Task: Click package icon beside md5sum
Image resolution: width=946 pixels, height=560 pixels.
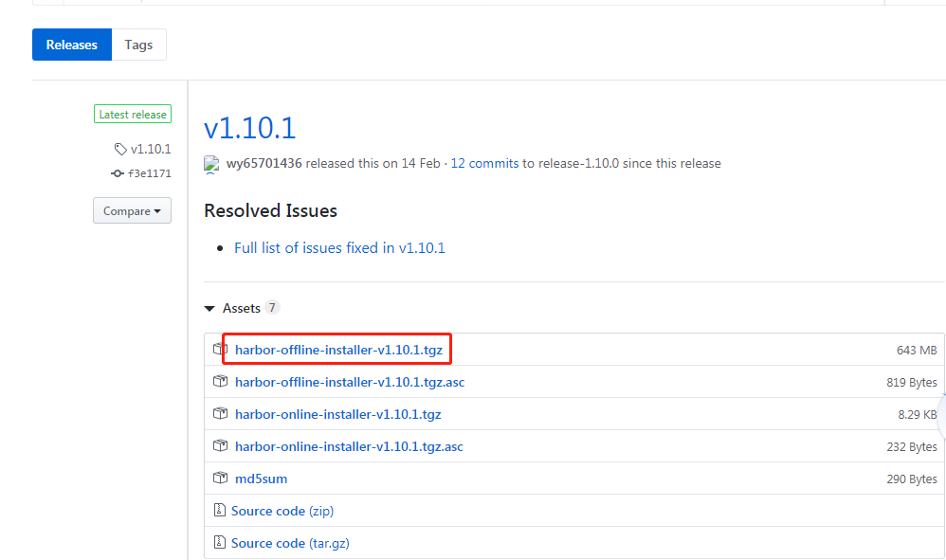Action: tap(220, 478)
